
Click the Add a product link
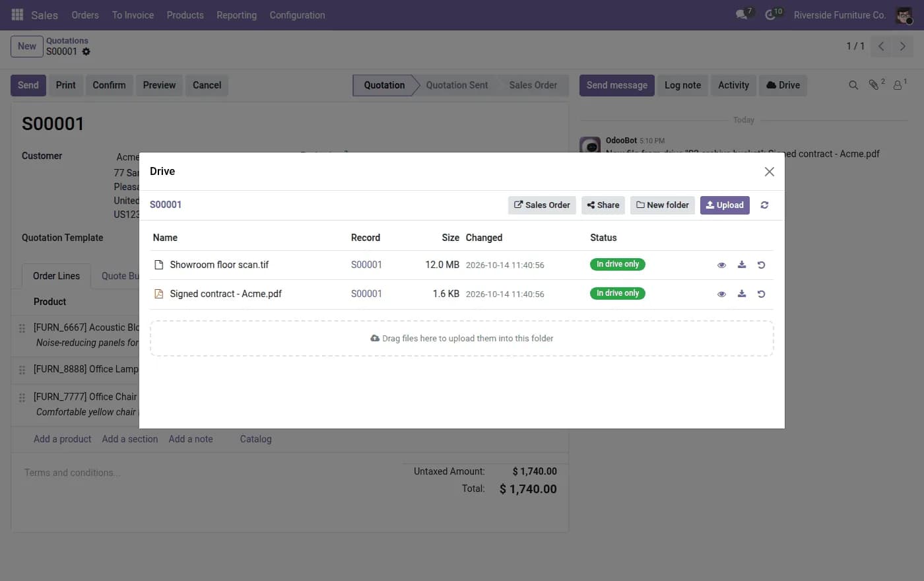coord(62,439)
